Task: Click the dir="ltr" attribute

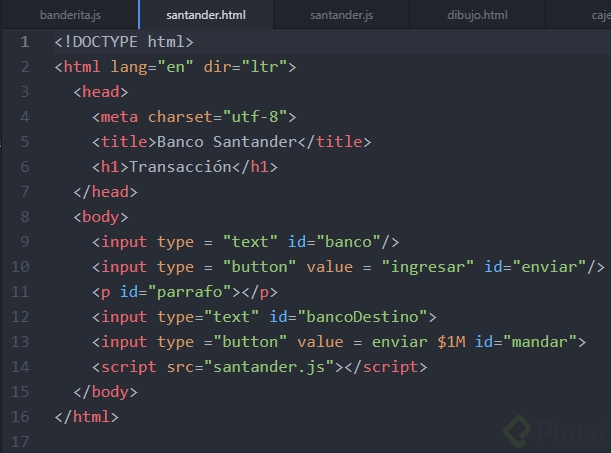Action: click(245, 67)
